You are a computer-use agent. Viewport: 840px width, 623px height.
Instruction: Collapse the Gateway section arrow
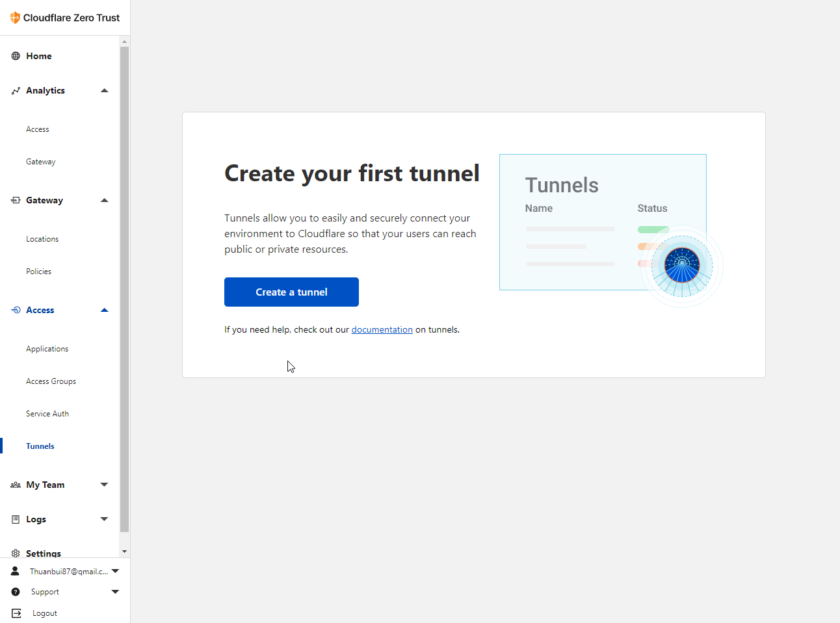coord(104,200)
